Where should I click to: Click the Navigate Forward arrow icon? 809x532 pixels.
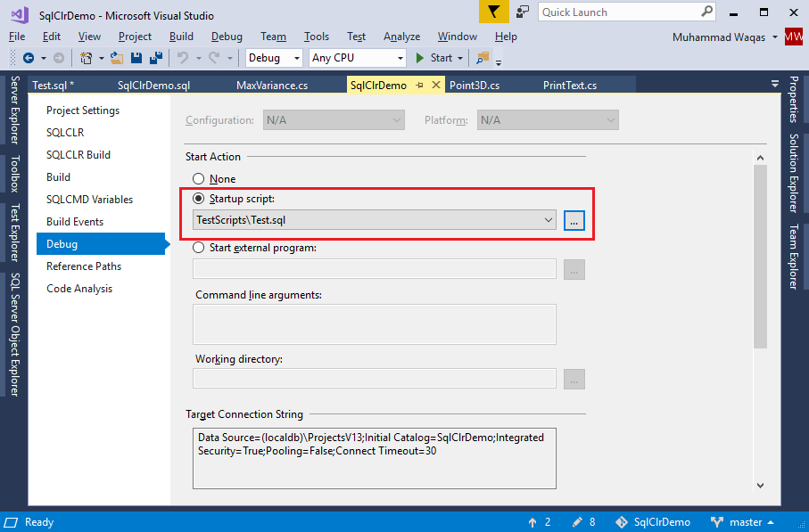[x=59, y=58]
